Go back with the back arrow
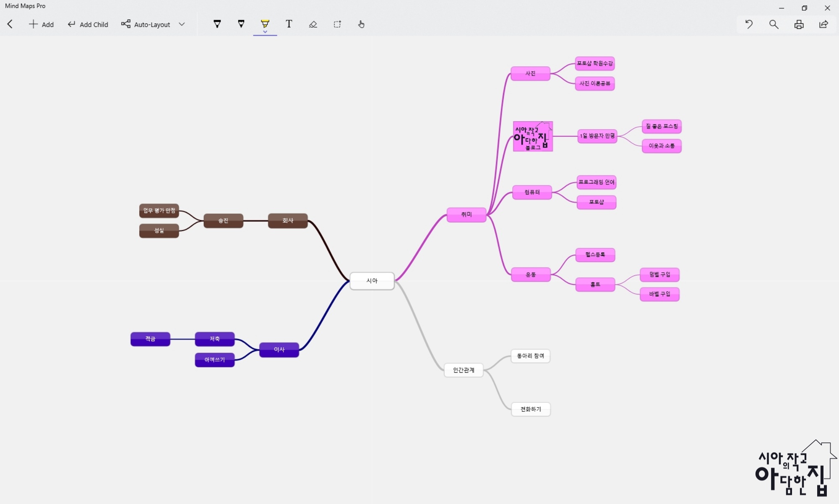The image size is (839, 504). [10, 24]
